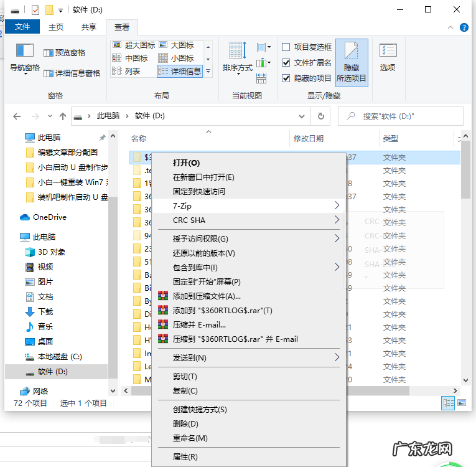Click the Properties icon in the title bar
This screenshot has width=476, height=467.
[x=35, y=10]
